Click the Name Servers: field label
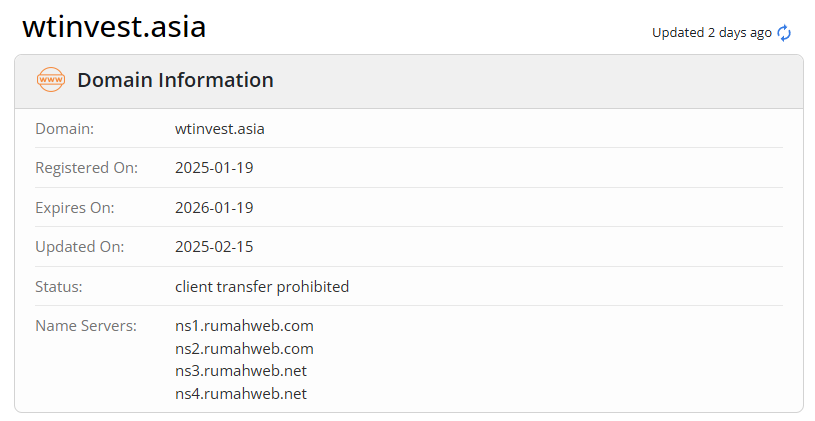The width and height of the screenshot is (815, 421). click(85, 325)
